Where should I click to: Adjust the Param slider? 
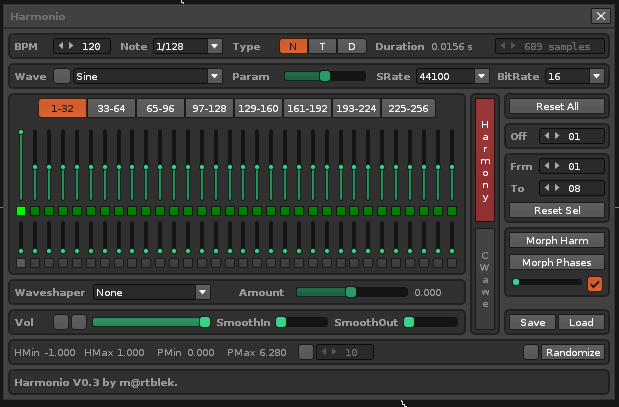point(325,76)
